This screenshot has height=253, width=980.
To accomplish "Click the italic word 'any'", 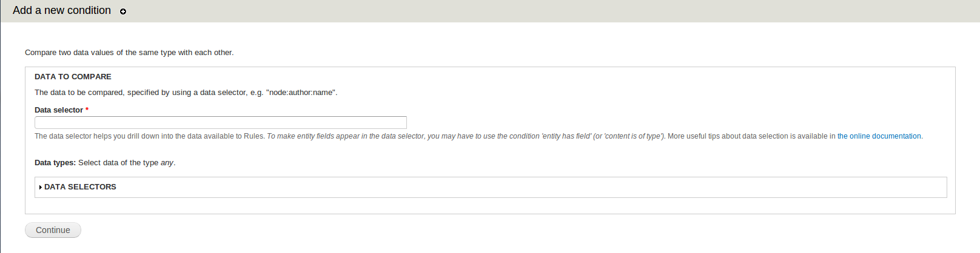I will [167, 163].
